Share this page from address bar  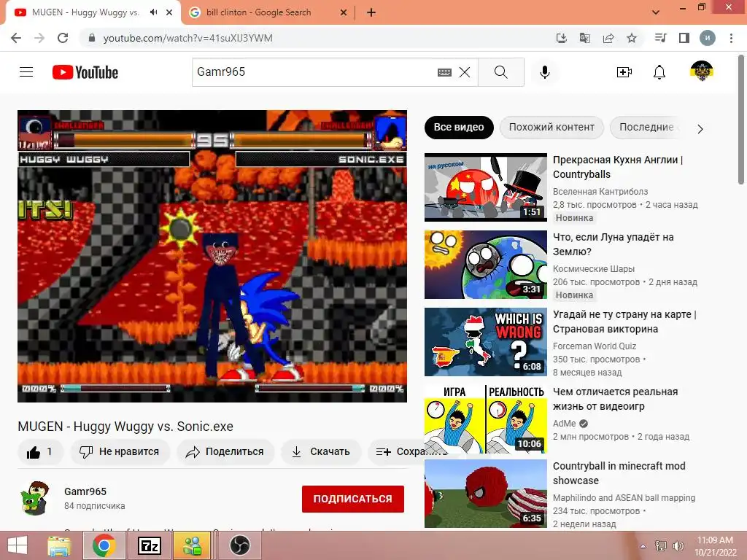click(608, 38)
